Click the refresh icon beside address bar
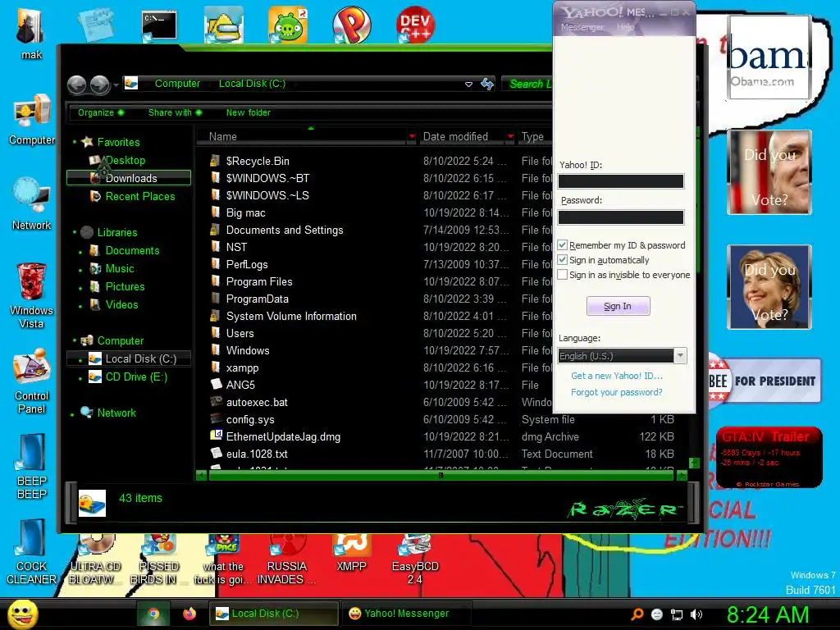The image size is (840, 630). [x=487, y=84]
